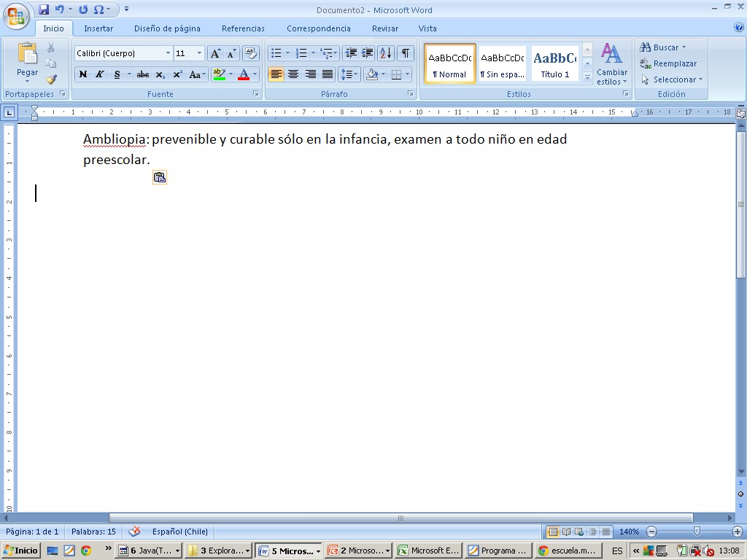Click the Sort A-Z icon
Viewport: 747px width, 560px height.
coord(386,53)
